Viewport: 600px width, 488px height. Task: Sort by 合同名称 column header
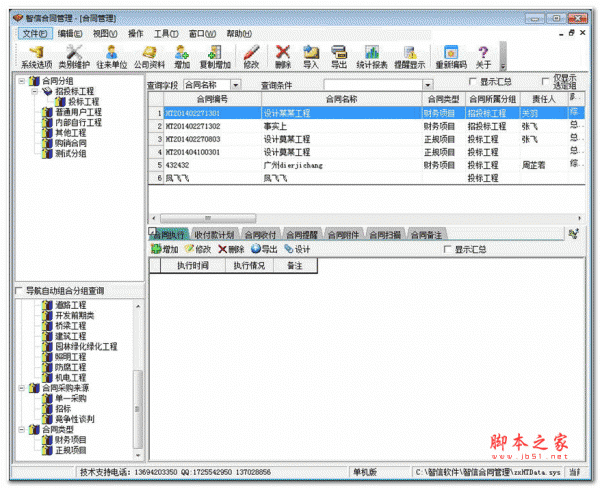[342, 100]
